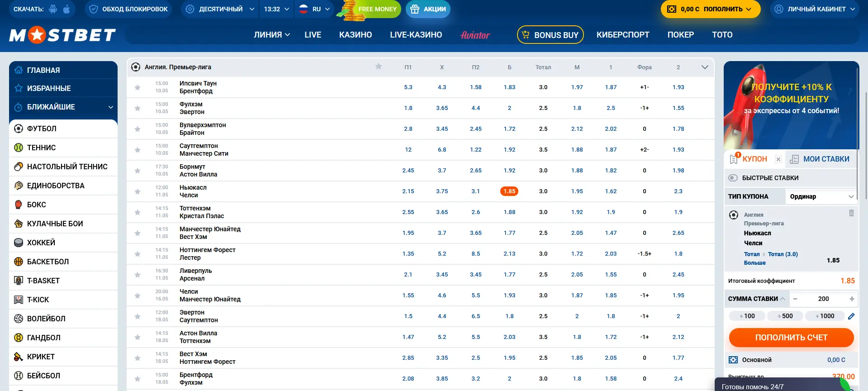This screenshot has height=391, width=868.
Task: Download the Apple iOS app
Action: 66,9
